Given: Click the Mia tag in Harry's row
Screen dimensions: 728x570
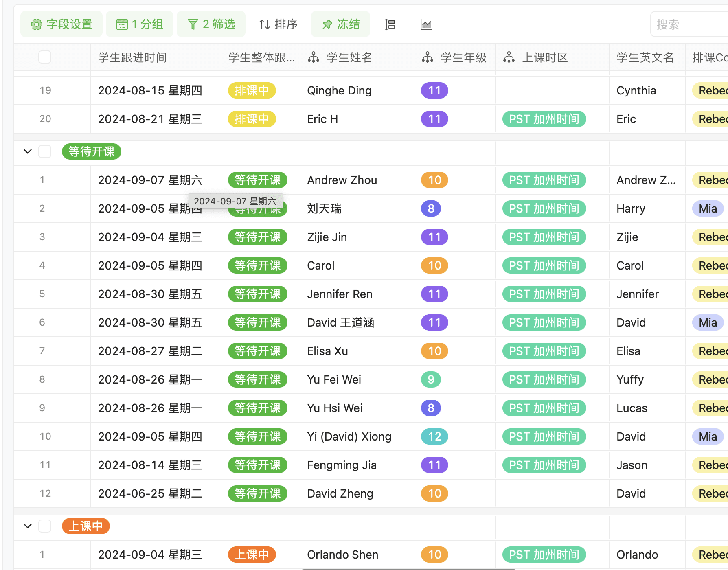Looking at the screenshot, I should click(x=708, y=208).
